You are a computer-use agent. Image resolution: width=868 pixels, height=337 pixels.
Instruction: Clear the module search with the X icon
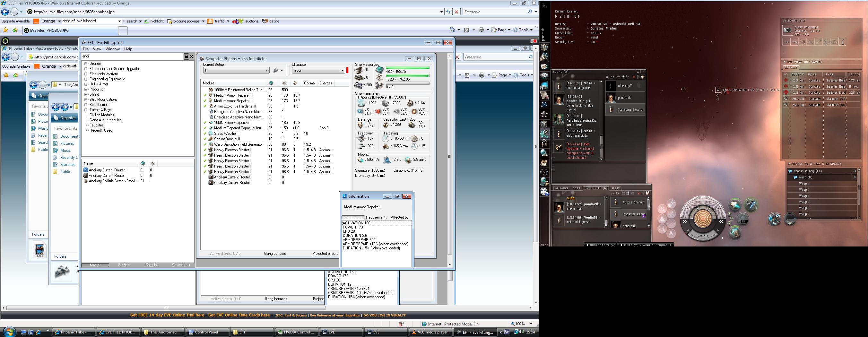click(x=192, y=56)
